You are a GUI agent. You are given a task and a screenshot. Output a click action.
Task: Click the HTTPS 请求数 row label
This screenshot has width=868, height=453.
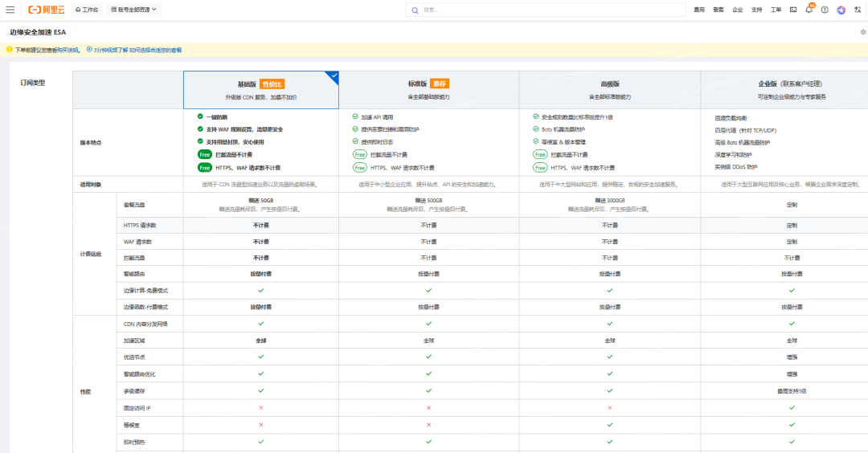coord(140,226)
